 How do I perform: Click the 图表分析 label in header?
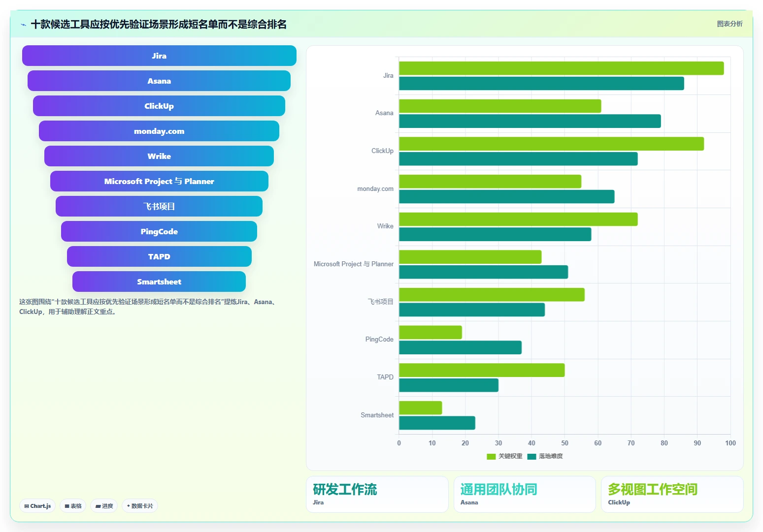[730, 24]
